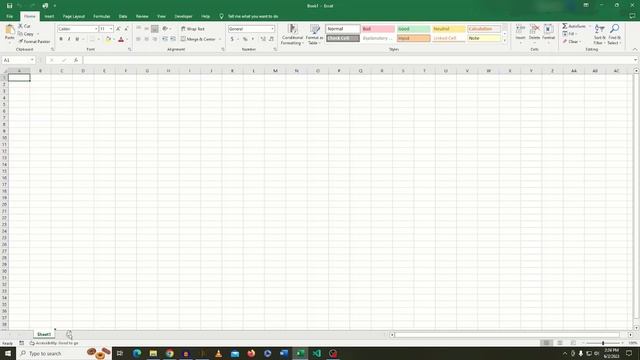Viewport: 640px width, 360px height.
Task: Click the Insert cells icon
Action: click(520, 29)
